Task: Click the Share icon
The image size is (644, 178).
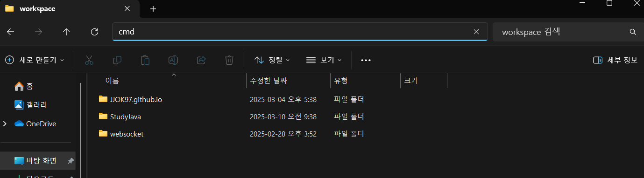Action: pyautogui.click(x=201, y=60)
